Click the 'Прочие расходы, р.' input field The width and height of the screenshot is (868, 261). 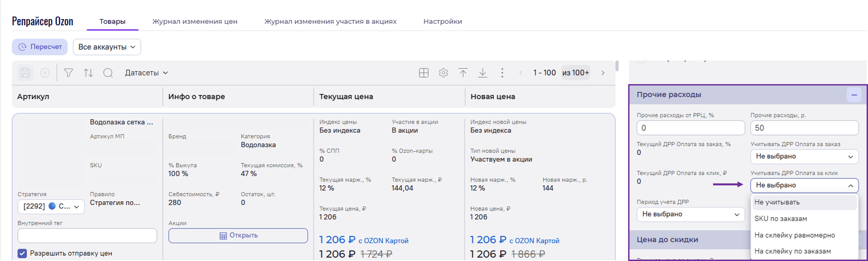804,128
